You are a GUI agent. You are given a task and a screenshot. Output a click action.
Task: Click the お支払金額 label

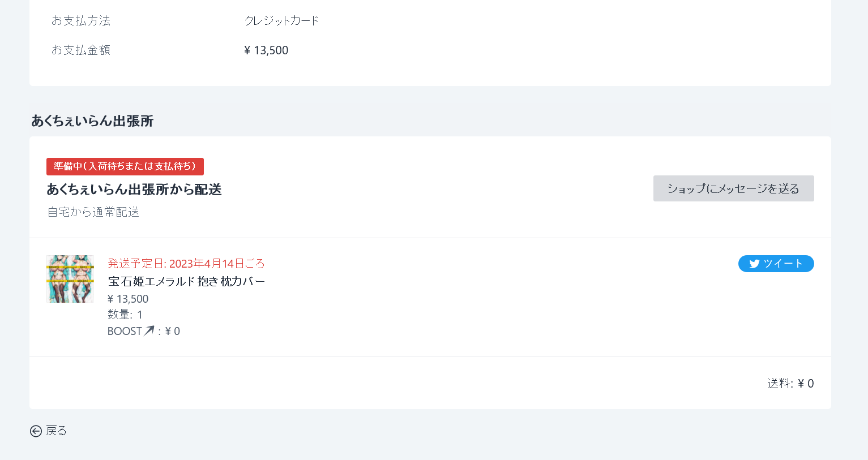pyautogui.click(x=81, y=50)
